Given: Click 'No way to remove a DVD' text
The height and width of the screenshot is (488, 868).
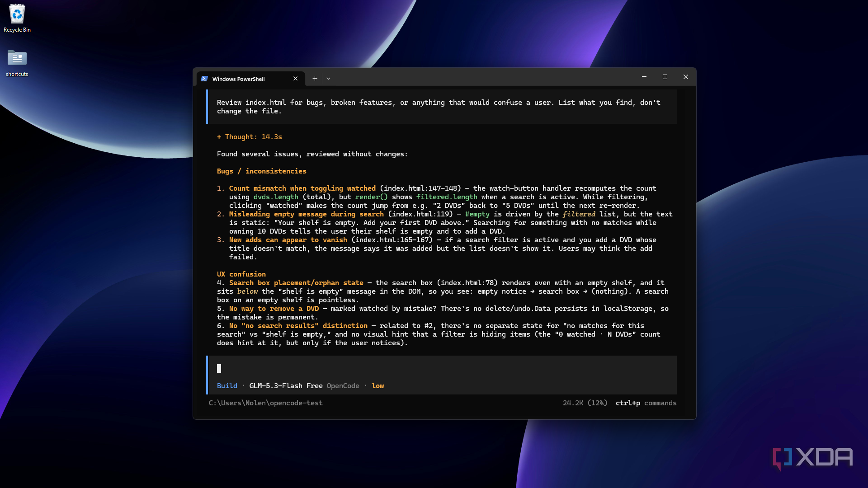Looking at the screenshot, I should click(274, 309).
